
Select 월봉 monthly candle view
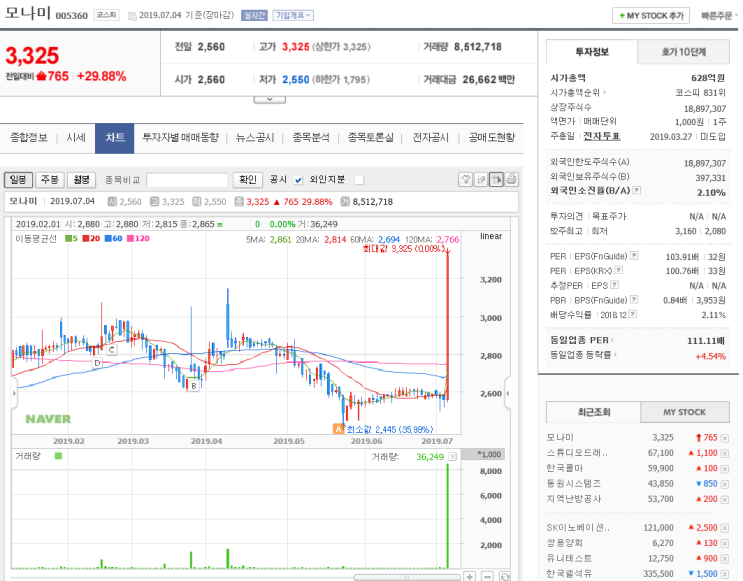[x=82, y=180]
